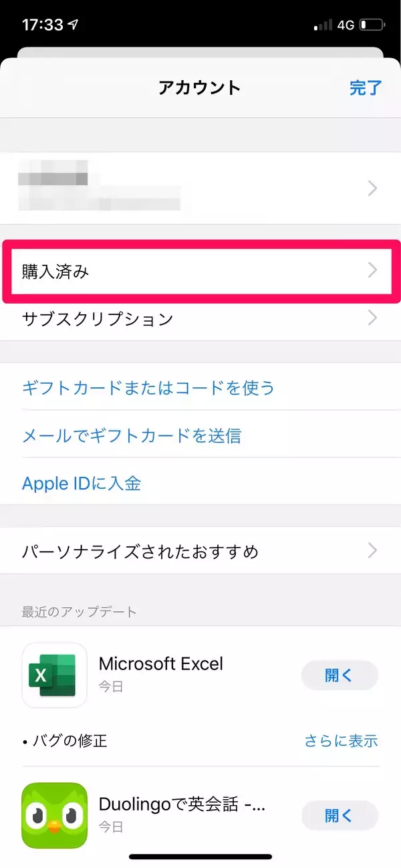Image resolution: width=401 pixels, height=868 pixels.
Task: Tap the battery icon in status bar
Action: pos(373,25)
